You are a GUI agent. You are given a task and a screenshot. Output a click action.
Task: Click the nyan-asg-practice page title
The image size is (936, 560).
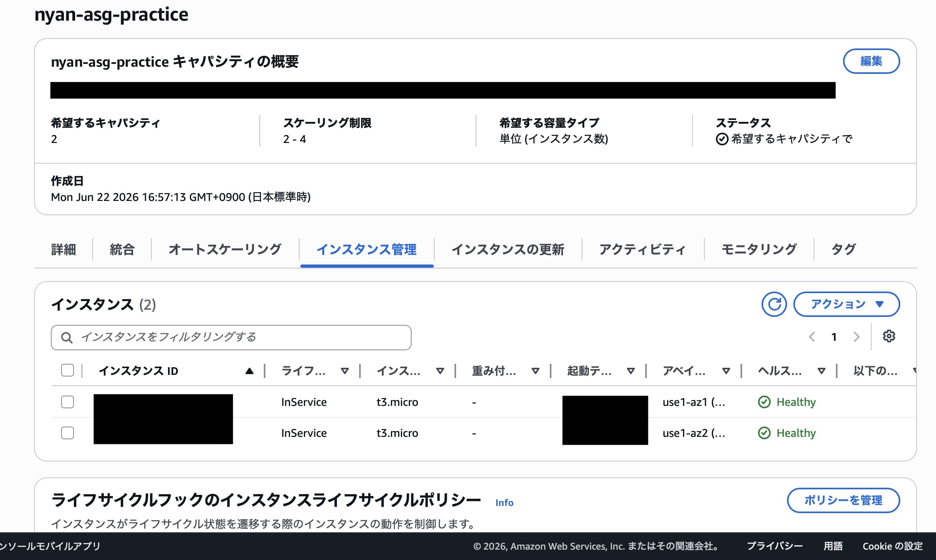pos(111,14)
